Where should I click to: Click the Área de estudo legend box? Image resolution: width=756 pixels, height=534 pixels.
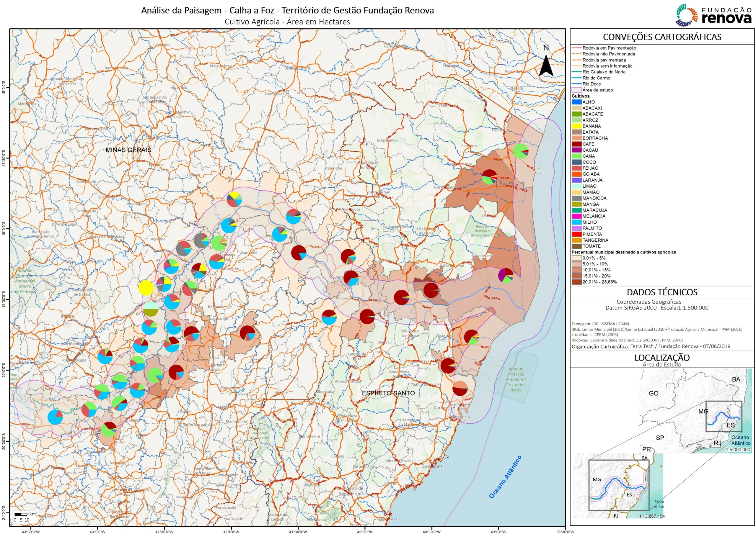tap(576, 90)
